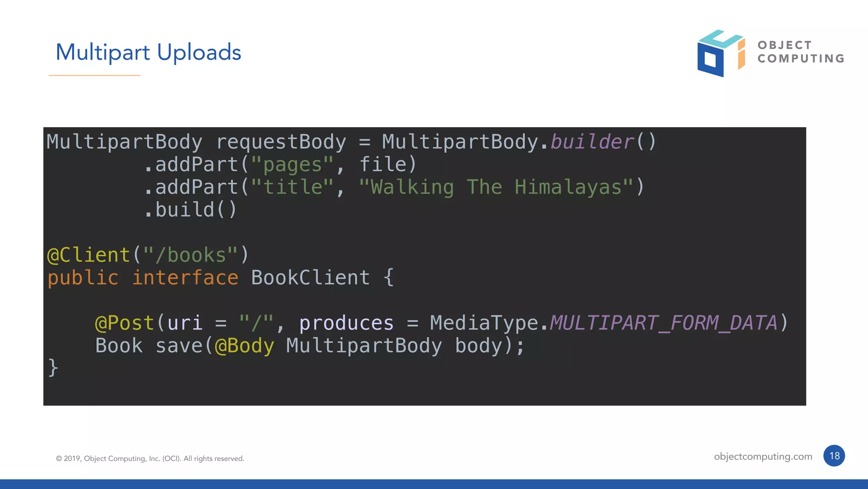Click the slide number 18 badge
The height and width of the screenshot is (489, 868).
coord(834,456)
